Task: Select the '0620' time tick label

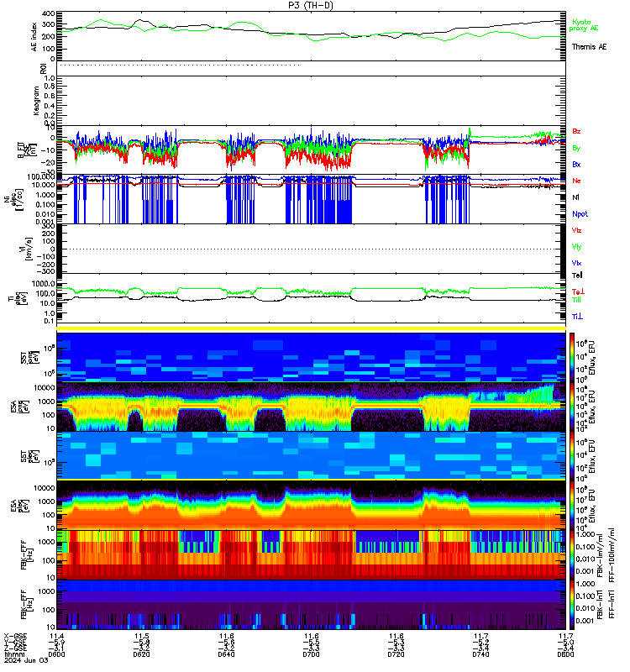Action: [x=141, y=654]
